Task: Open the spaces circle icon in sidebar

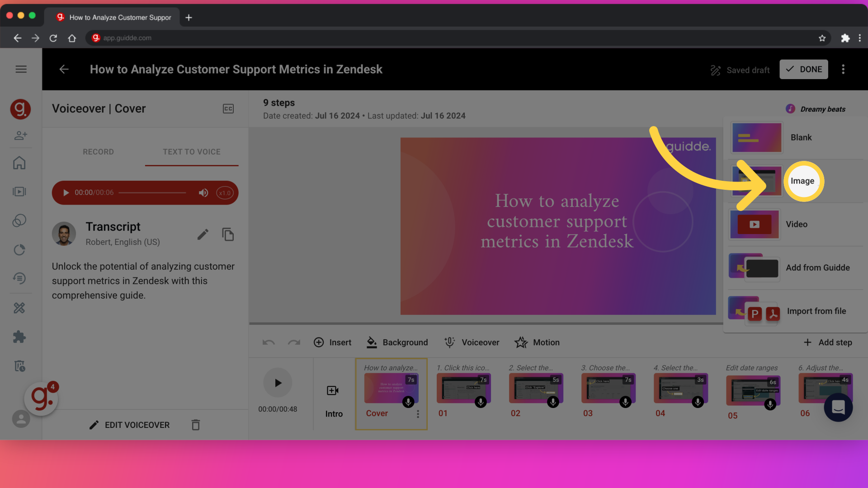Action: tap(19, 221)
